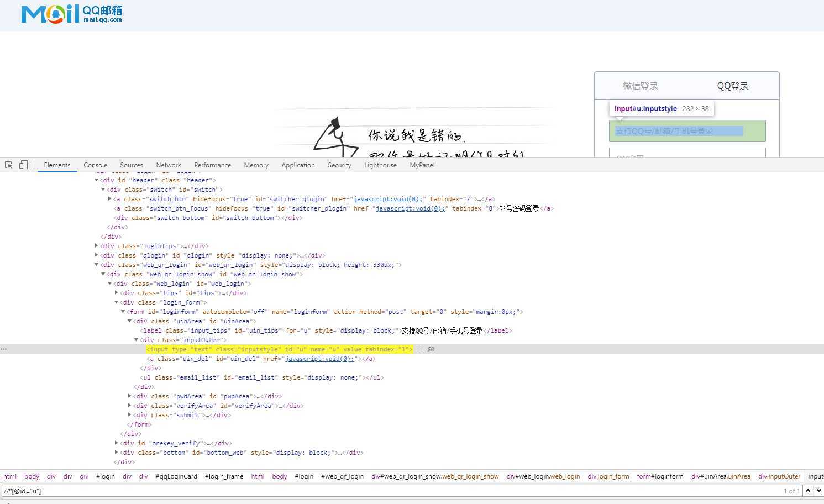Select the highlighted input id="u" DOM line

coord(279,349)
